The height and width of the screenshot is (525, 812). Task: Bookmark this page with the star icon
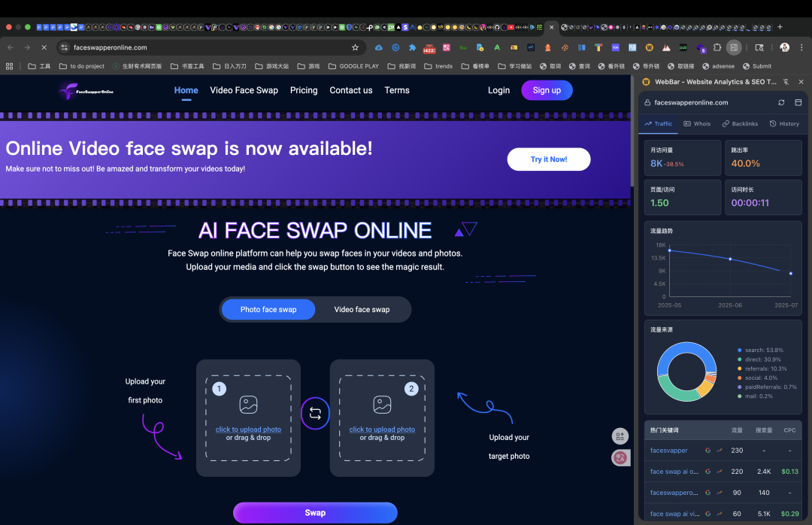[x=355, y=47]
